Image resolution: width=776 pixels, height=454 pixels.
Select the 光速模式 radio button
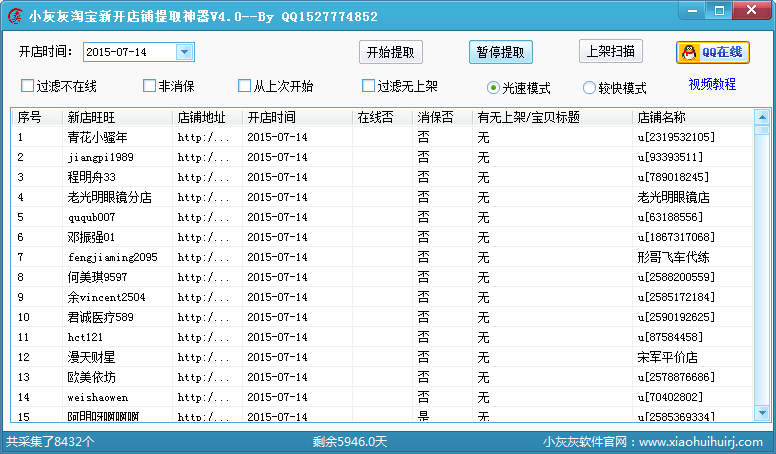point(494,87)
